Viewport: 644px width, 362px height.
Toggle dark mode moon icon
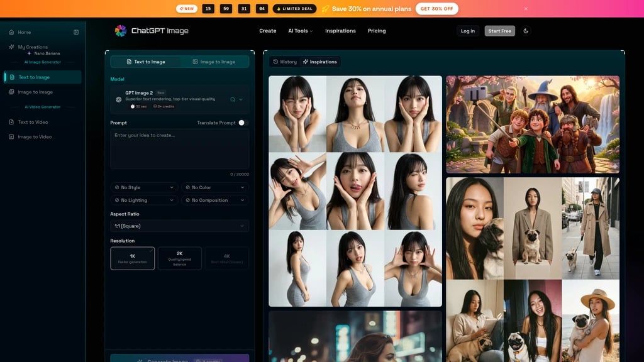(x=526, y=31)
